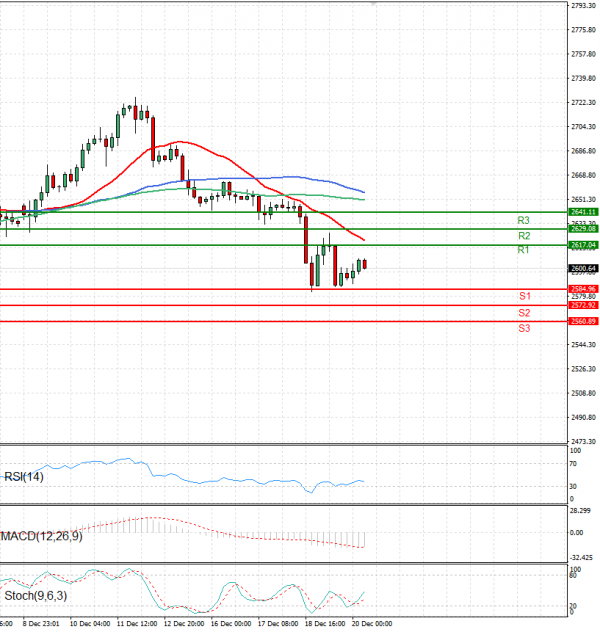Viewport: 600px width, 632px height.
Task: Click the S2 support label
Action: click(x=524, y=313)
